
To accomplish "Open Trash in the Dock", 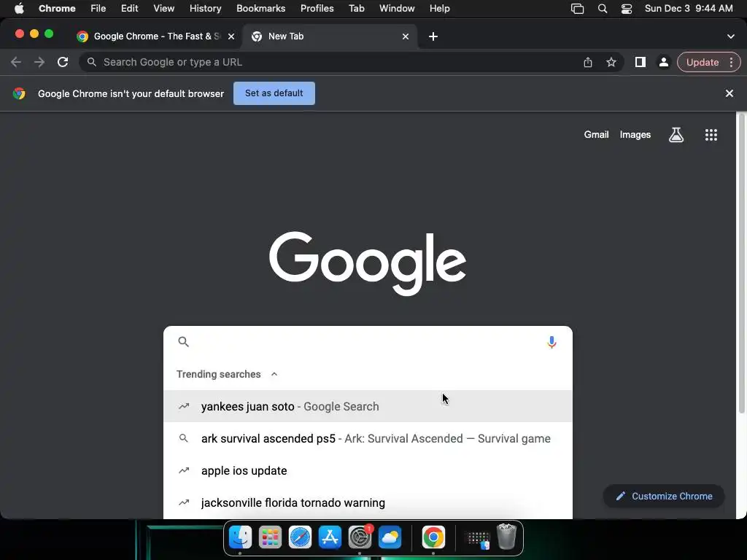I will [506, 537].
